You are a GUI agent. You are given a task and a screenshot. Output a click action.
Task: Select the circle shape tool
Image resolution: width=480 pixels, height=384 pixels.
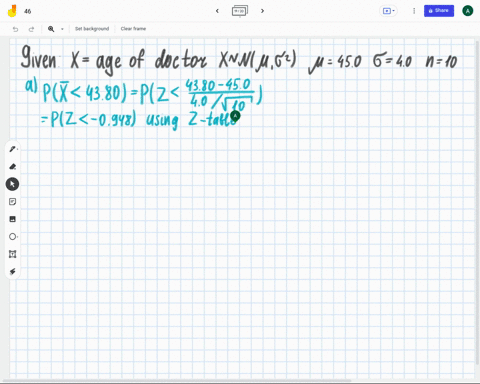[12, 237]
